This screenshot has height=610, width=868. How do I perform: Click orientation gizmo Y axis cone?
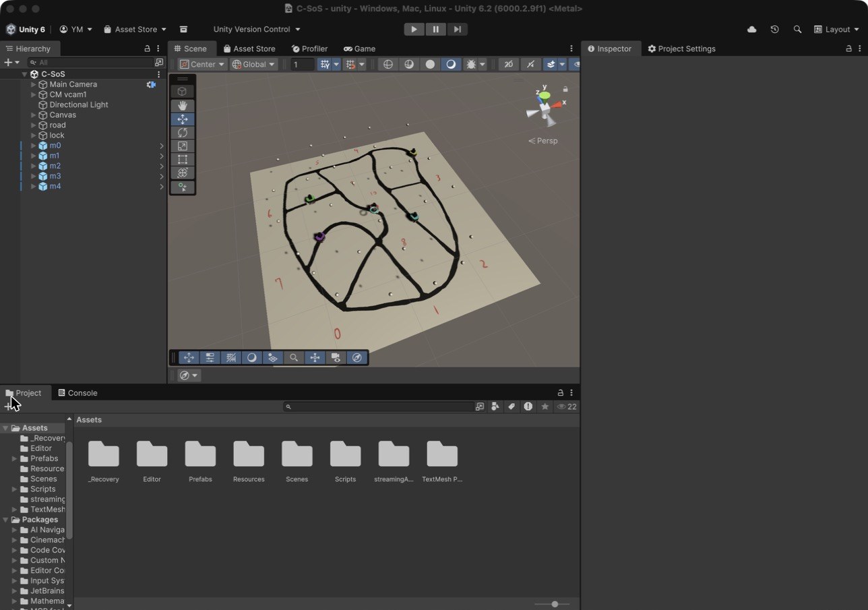point(545,95)
